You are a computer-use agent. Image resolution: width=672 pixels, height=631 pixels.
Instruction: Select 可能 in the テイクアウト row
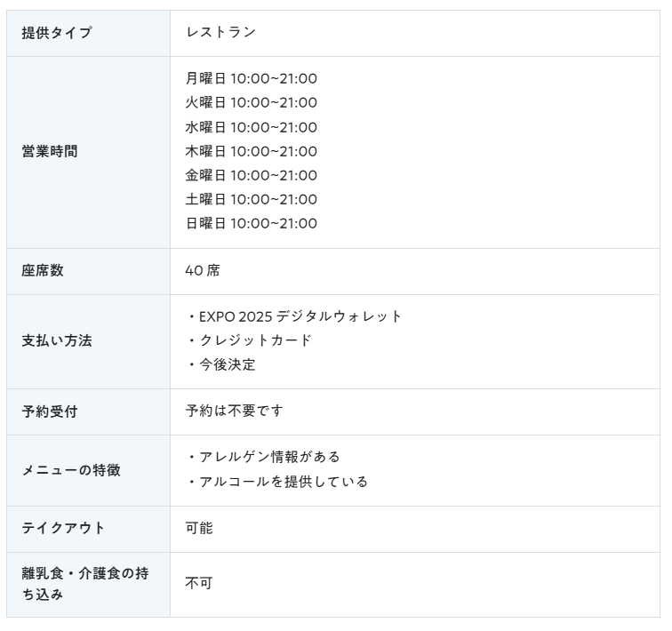199,529
